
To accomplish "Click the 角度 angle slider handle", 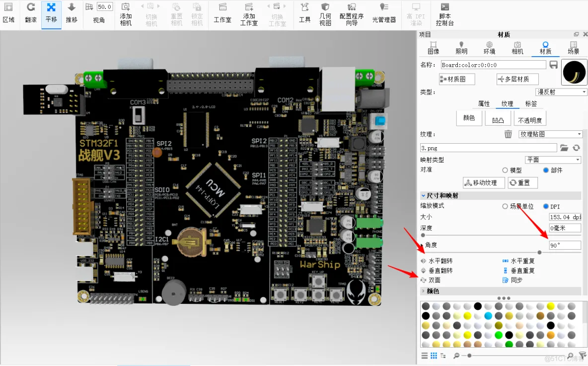I will coord(539,252).
